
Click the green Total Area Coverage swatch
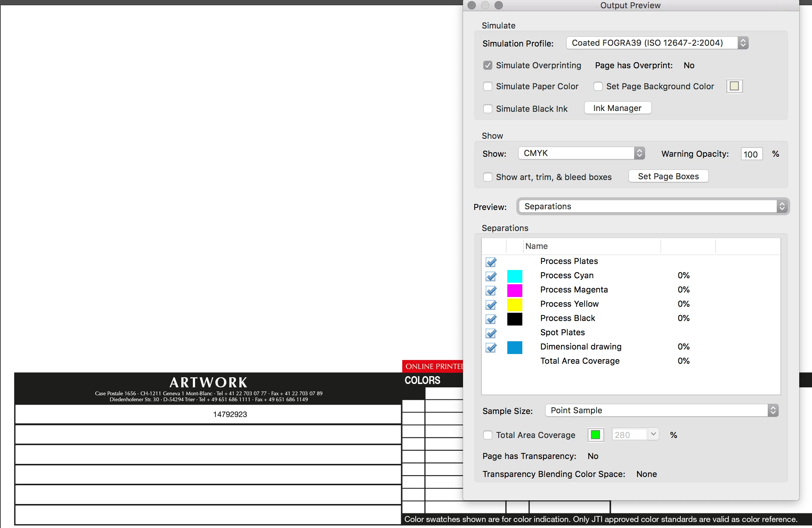pyautogui.click(x=595, y=435)
